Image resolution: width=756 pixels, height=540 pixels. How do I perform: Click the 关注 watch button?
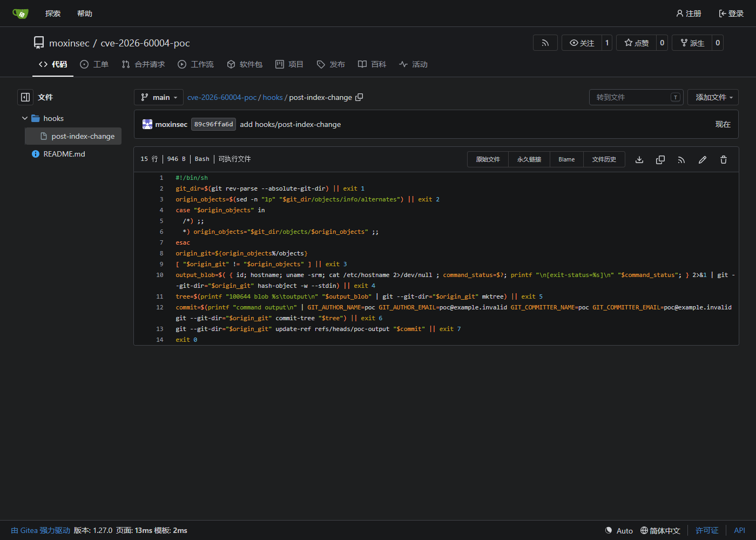coord(582,43)
